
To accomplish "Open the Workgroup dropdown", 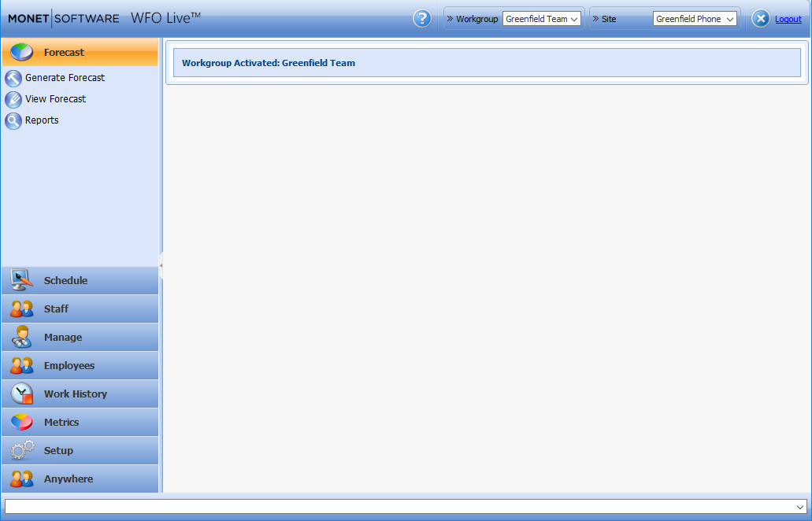I will 541,19.
